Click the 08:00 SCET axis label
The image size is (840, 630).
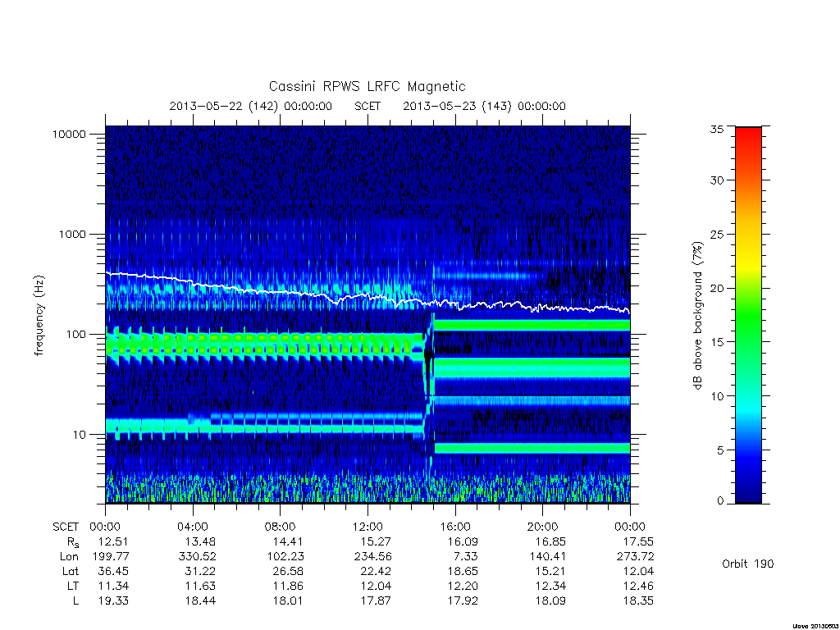coord(281,527)
